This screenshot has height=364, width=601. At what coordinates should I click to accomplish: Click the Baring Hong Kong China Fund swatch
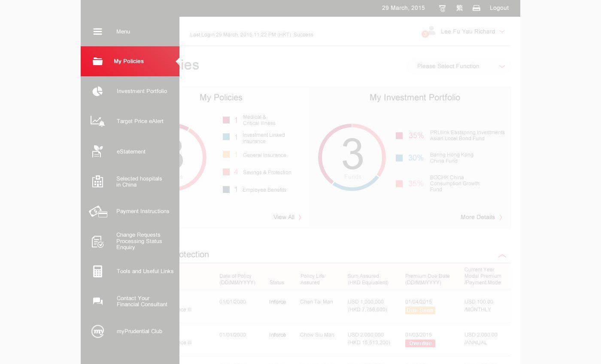tap(399, 158)
